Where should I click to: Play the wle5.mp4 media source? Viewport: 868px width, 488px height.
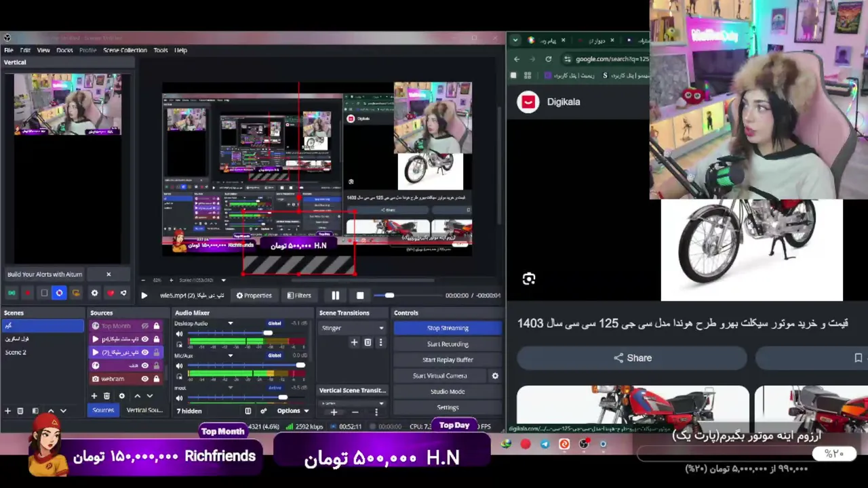[144, 296]
